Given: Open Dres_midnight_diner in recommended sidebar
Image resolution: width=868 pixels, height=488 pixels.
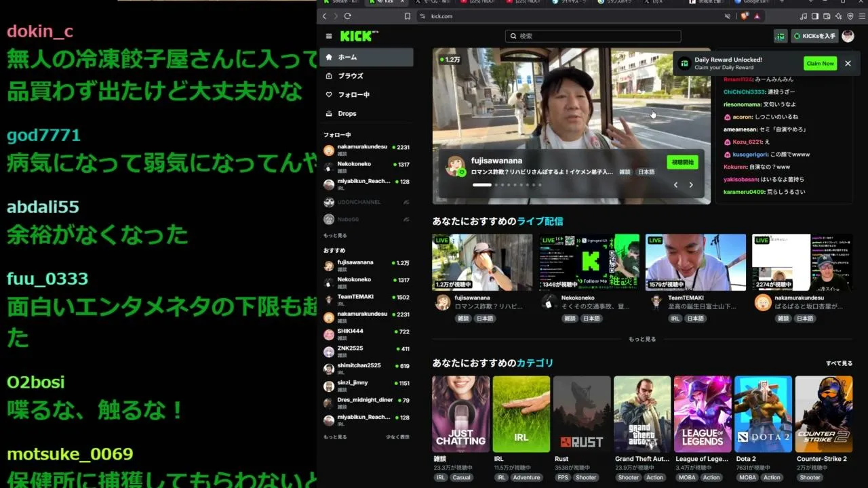Looking at the screenshot, I should pyautogui.click(x=366, y=403).
